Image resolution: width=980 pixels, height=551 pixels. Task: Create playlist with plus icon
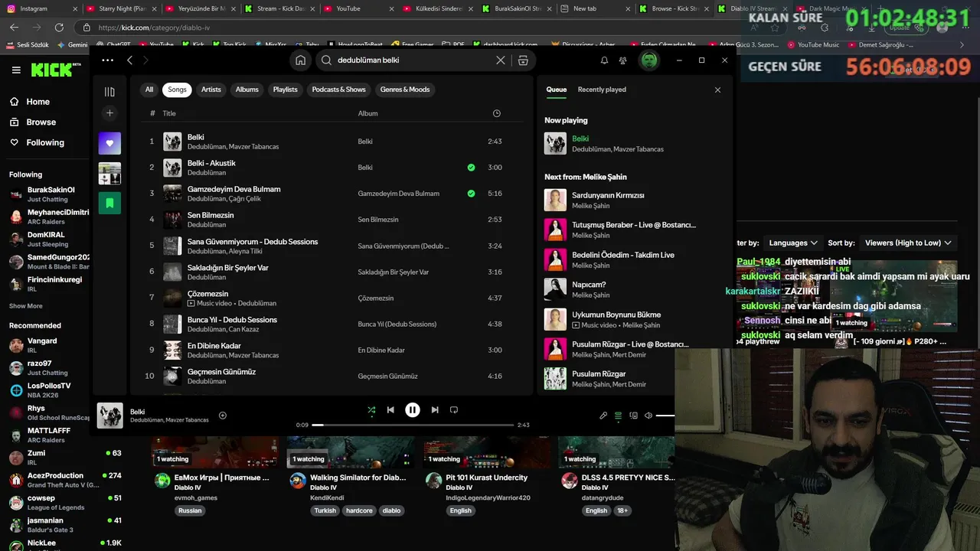(109, 113)
